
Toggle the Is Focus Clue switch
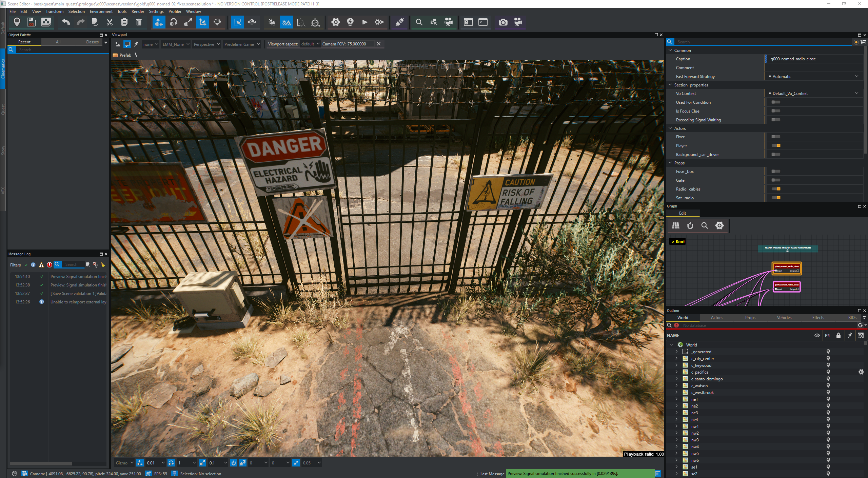coord(776,111)
